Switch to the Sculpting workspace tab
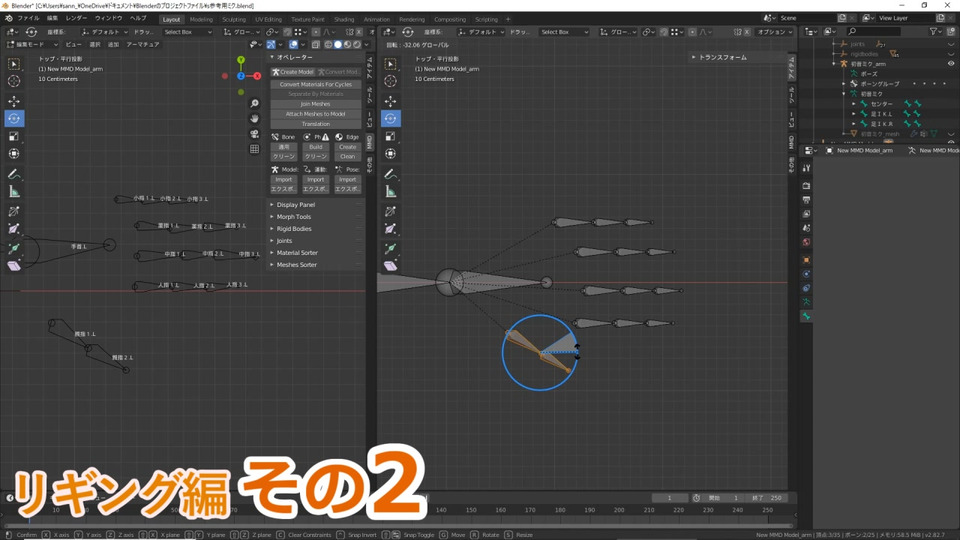Image resolution: width=960 pixels, height=540 pixels. [234, 20]
